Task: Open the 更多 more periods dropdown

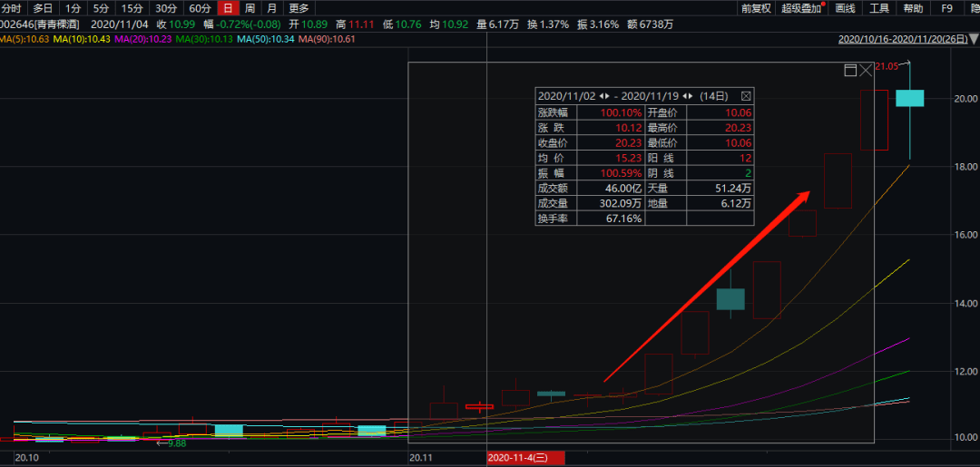Action: tap(299, 8)
